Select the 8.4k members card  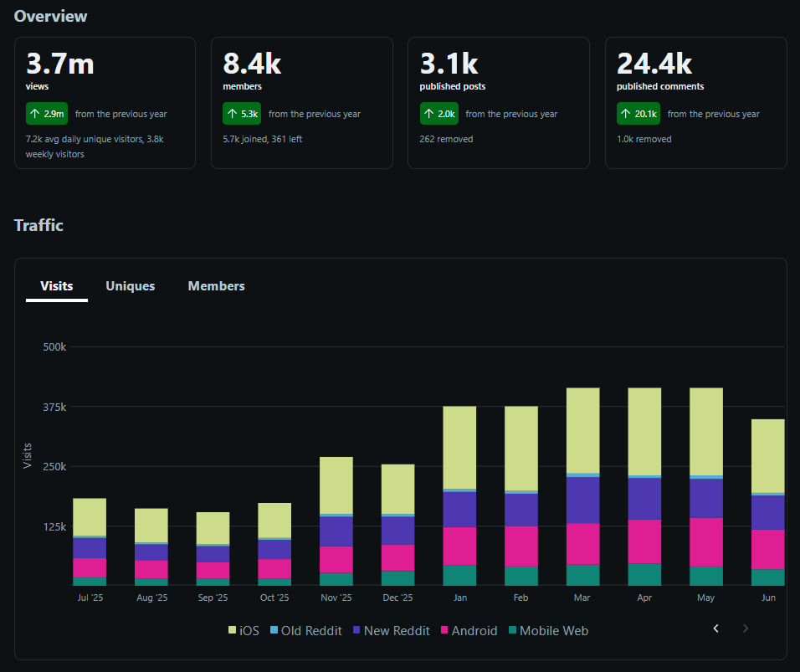coord(302,103)
